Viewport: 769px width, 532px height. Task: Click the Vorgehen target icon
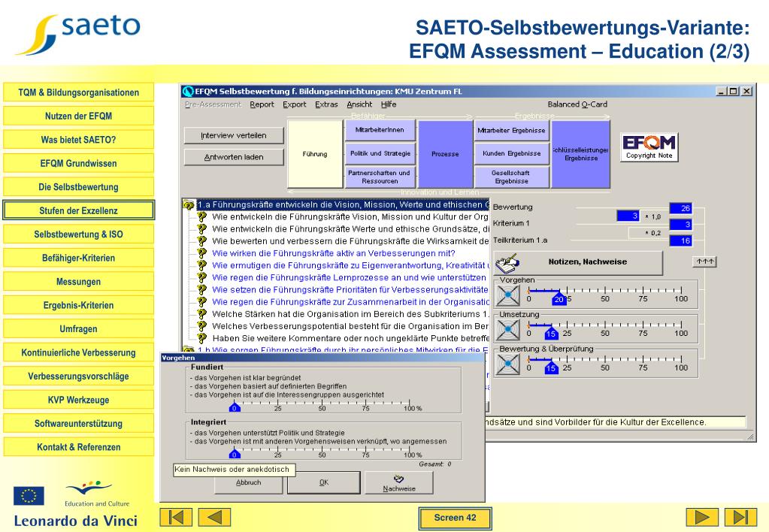pos(508,295)
